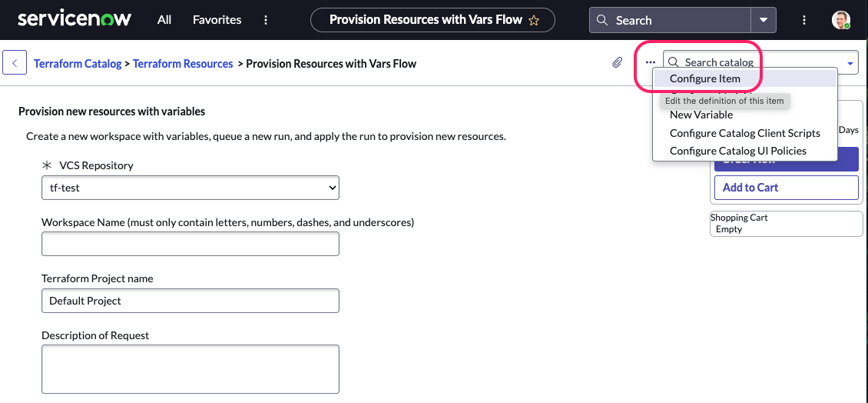
Task: Click into the Workspace Name field
Action: 190,244
